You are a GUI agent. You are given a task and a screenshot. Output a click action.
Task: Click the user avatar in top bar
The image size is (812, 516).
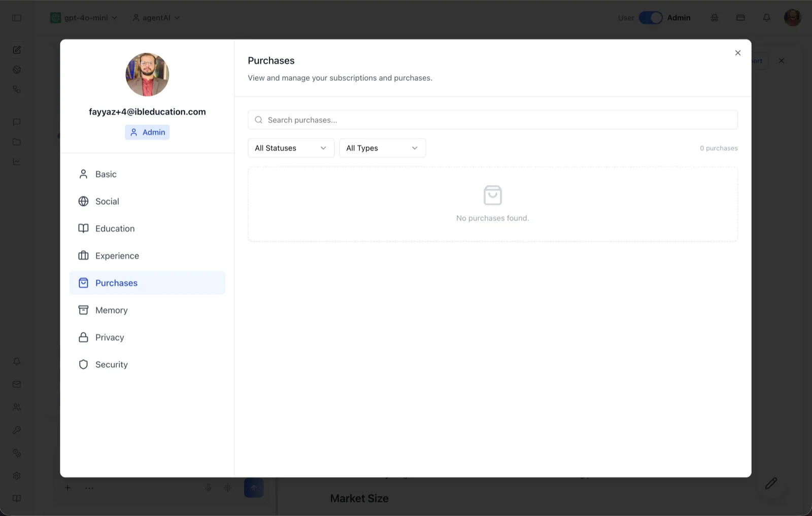tap(792, 18)
